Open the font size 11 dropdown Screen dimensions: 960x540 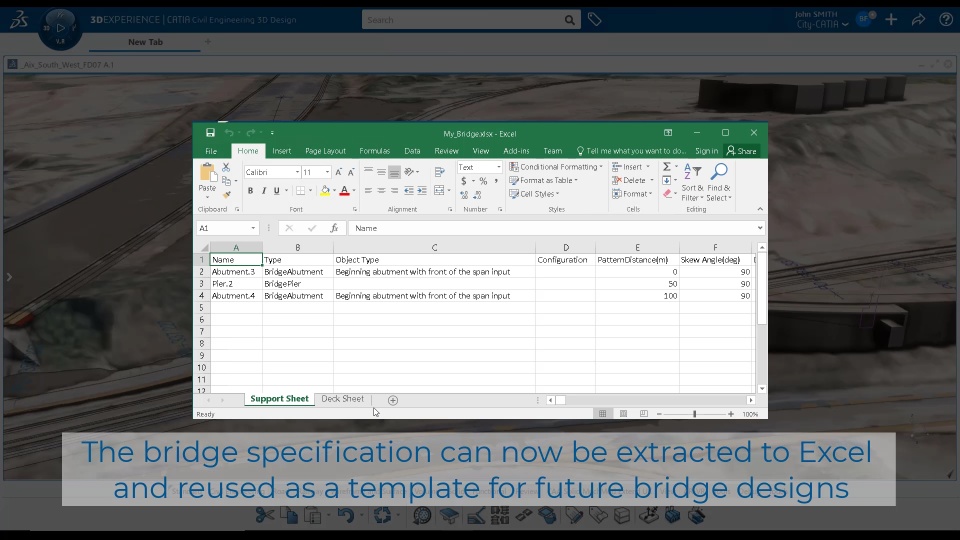(327, 172)
